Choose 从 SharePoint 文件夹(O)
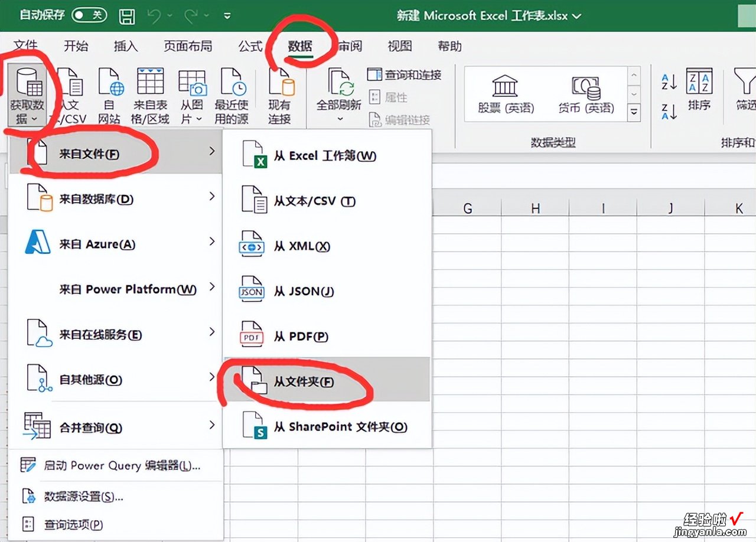The height and width of the screenshot is (542, 756). point(327,426)
